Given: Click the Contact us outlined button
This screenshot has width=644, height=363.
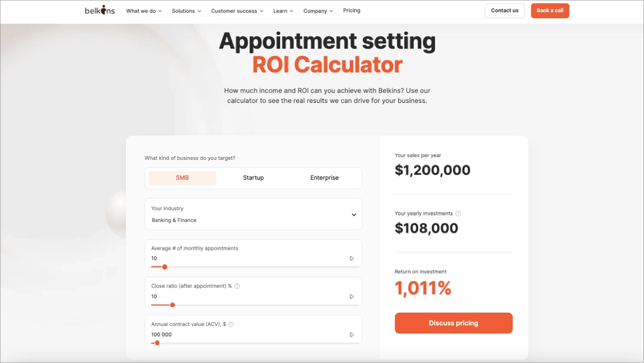Looking at the screenshot, I should (504, 10).
